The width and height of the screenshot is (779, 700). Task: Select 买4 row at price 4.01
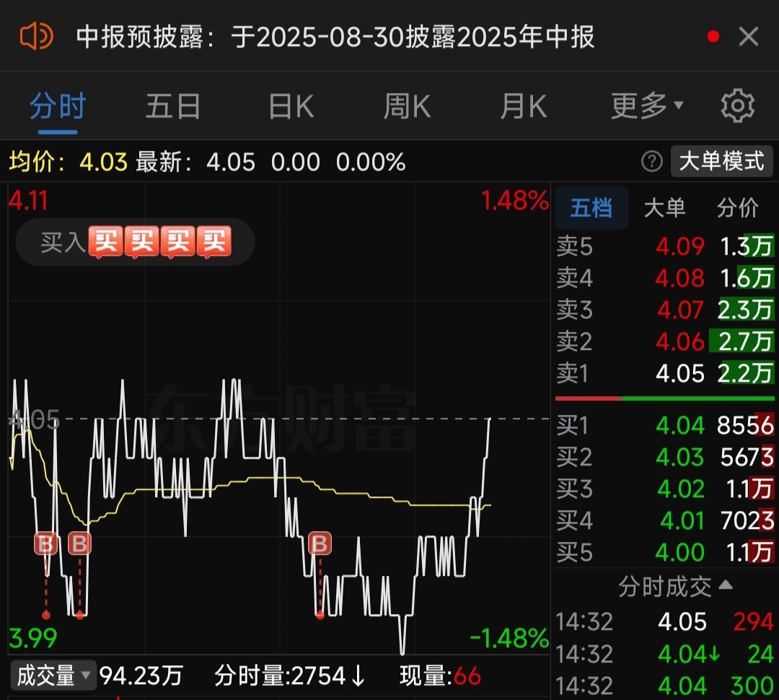tap(665, 521)
